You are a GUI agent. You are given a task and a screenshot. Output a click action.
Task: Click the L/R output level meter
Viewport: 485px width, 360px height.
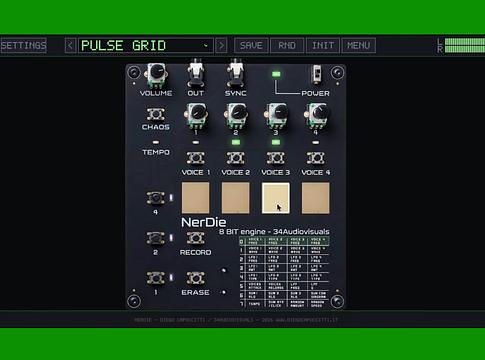point(461,46)
